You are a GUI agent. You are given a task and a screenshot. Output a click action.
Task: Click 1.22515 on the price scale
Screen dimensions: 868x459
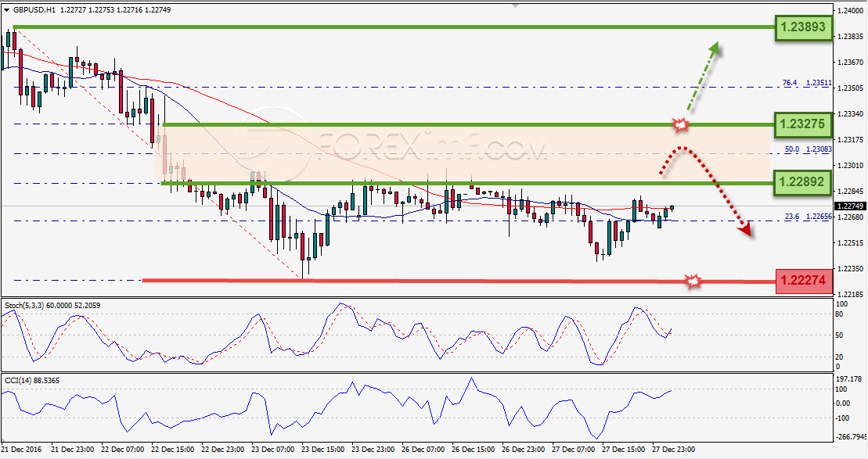pyautogui.click(x=852, y=242)
